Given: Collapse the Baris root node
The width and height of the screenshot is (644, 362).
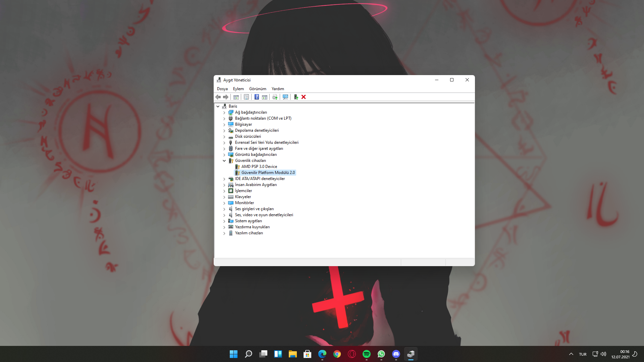Looking at the screenshot, I should tap(218, 106).
